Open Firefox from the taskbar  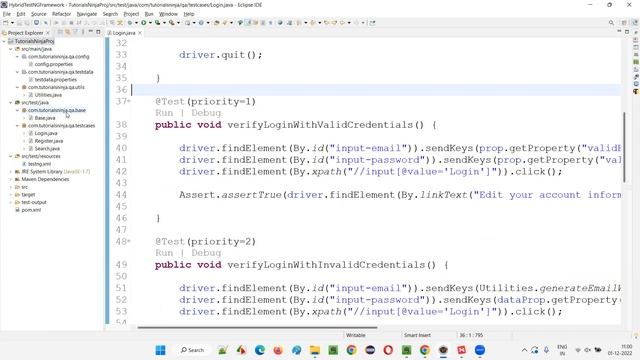[x=278, y=350]
